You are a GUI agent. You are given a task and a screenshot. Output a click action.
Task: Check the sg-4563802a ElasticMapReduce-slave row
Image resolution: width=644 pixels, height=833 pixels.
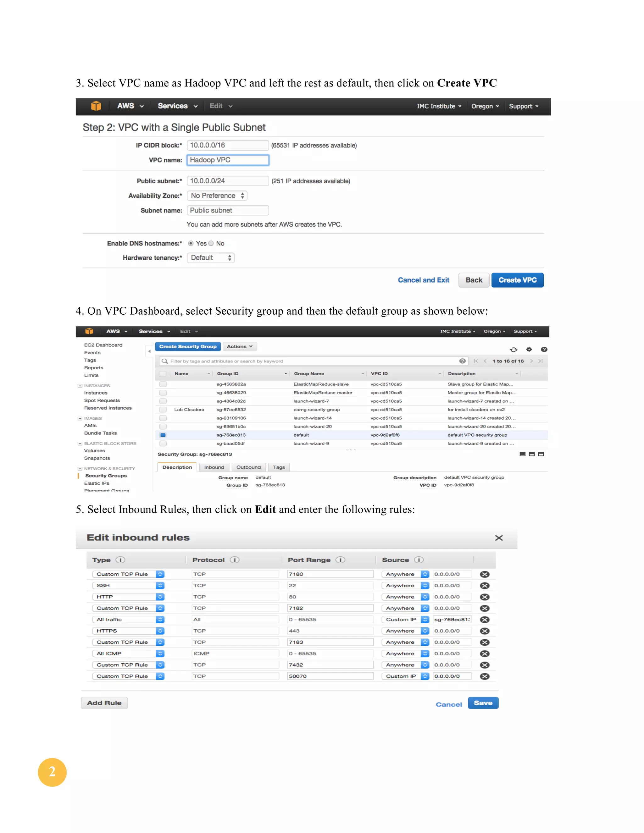coord(163,384)
